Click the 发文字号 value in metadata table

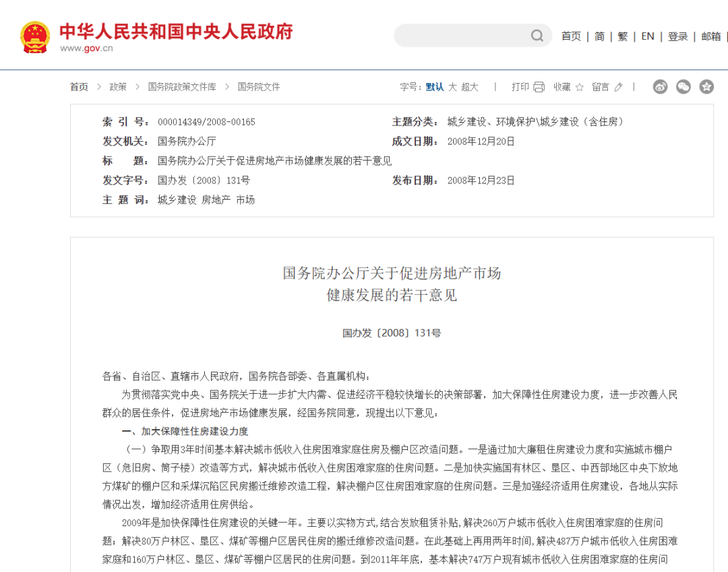point(204,180)
